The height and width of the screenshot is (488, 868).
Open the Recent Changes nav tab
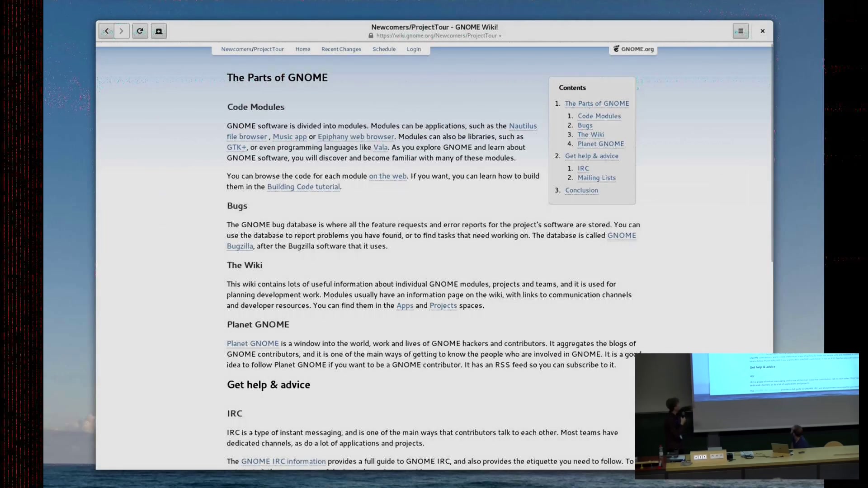(x=341, y=49)
